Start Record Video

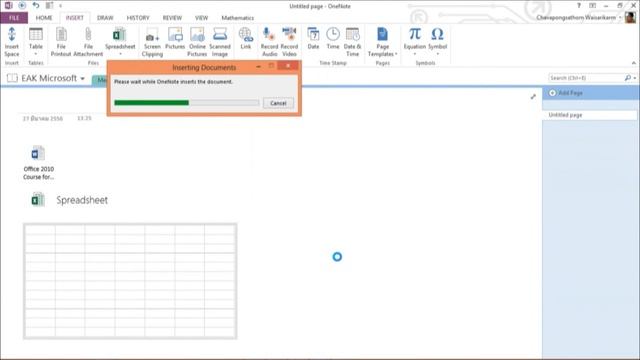tap(289, 42)
